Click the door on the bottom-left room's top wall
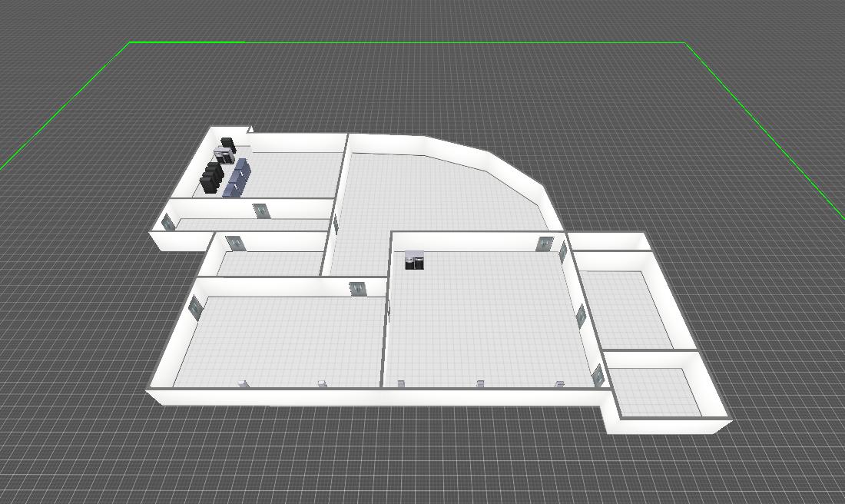The width and height of the screenshot is (845, 504). (x=357, y=289)
